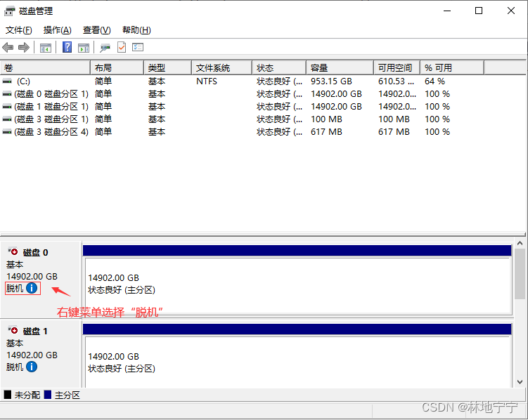Click the checklist view settings toolbar icon
Image resolution: width=528 pixels, height=420 pixels.
coord(138,47)
